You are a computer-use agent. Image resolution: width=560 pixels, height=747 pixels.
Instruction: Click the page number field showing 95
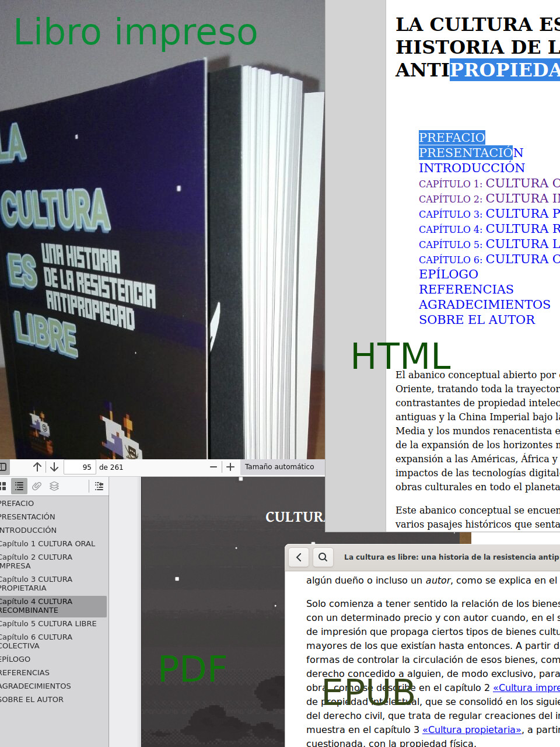pos(80,467)
